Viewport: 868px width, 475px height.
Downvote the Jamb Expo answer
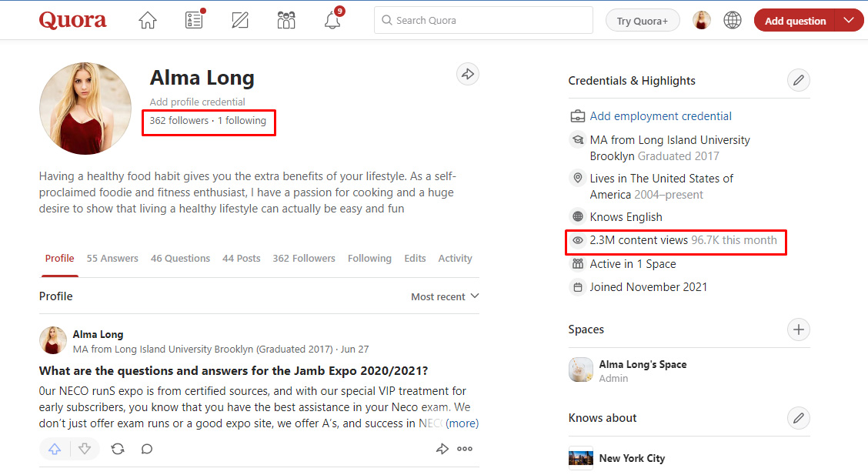click(x=84, y=449)
